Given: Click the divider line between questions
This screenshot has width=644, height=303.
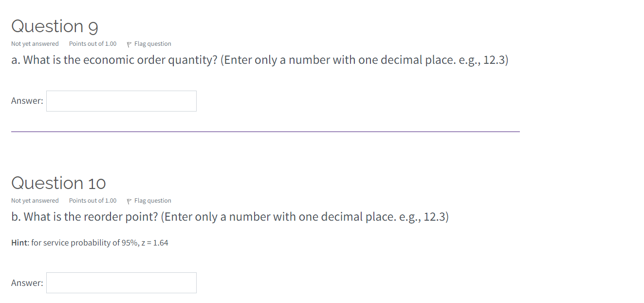Looking at the screenshot, I should [x=265, y=131].
